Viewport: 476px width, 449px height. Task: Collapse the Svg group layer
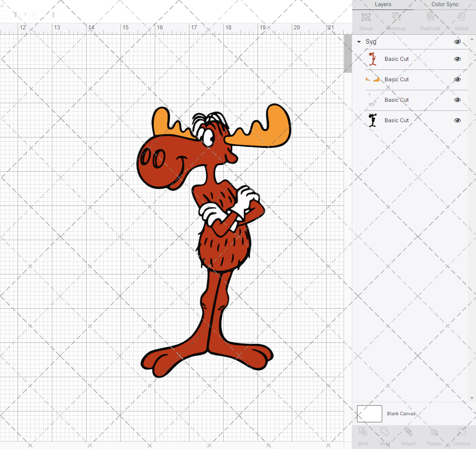(359, 42)
